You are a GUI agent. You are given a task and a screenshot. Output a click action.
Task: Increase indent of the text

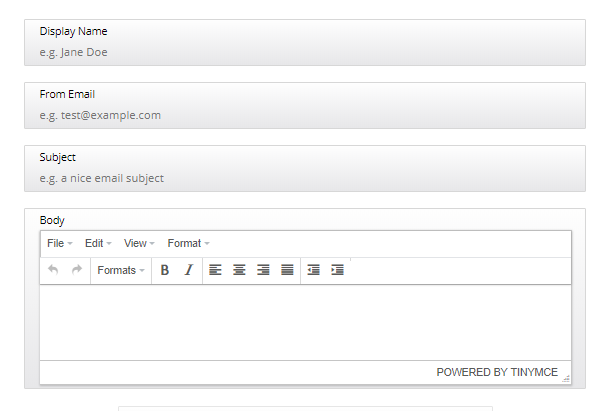338,270
